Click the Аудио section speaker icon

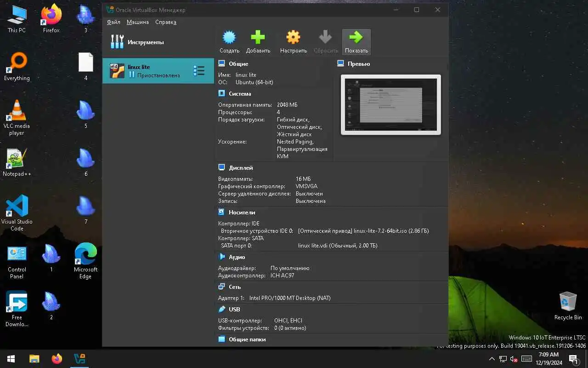[x=222, y=257]
